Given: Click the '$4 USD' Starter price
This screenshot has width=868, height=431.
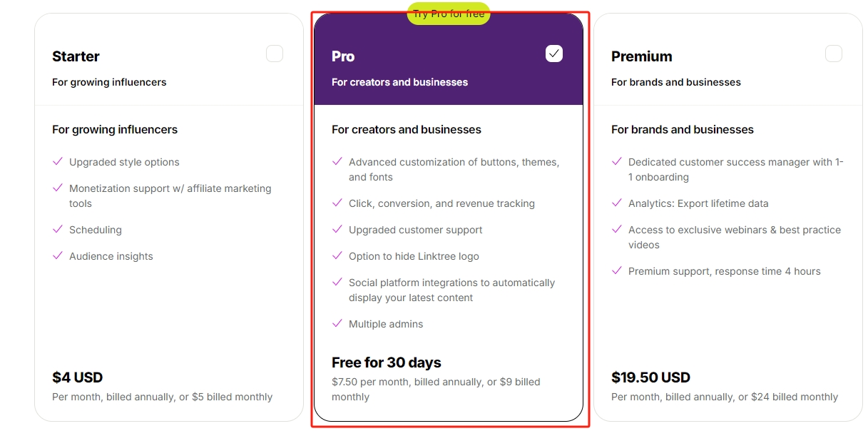Looking at the screenshot, I should click(78, 377).
